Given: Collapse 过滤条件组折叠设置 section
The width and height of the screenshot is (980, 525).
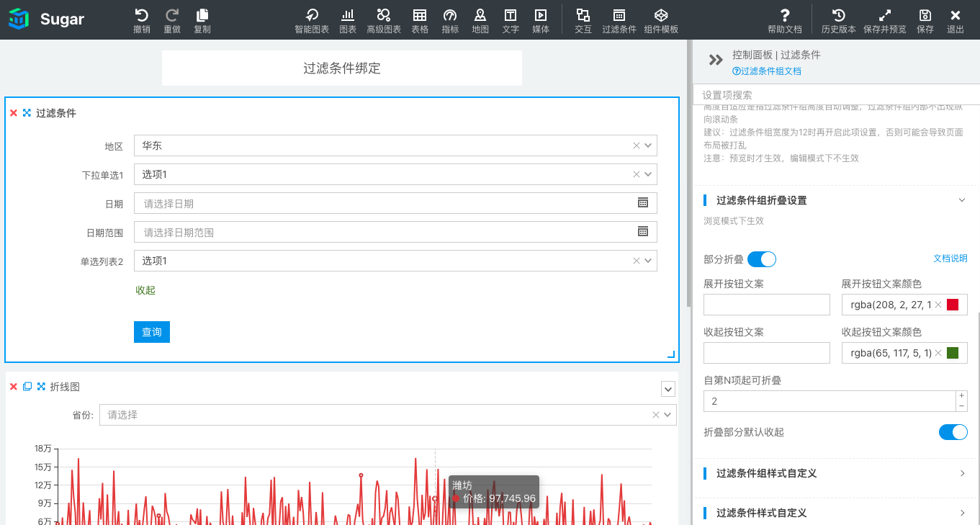Looking at the screenshot, I should coord(962,200).
